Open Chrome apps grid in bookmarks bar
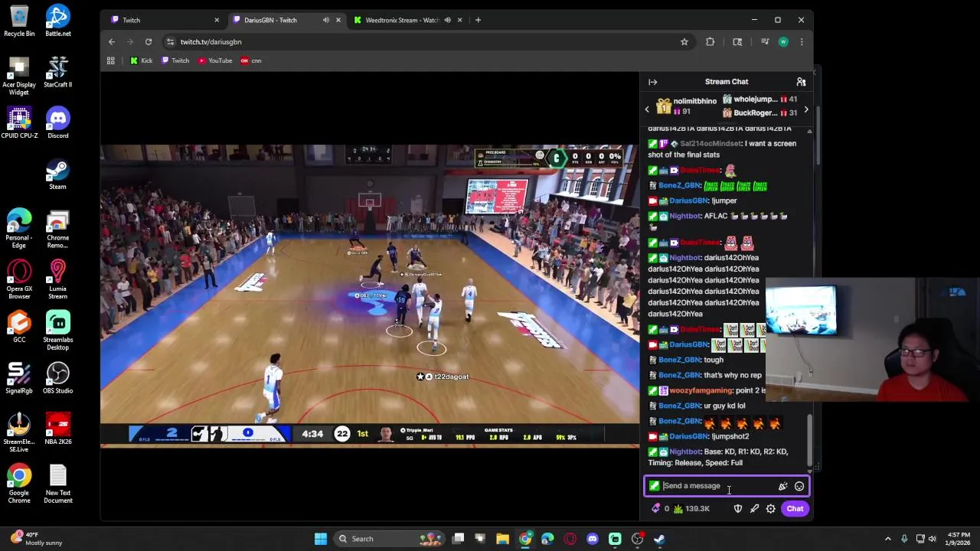980x551 pixels. coord(111,60)
